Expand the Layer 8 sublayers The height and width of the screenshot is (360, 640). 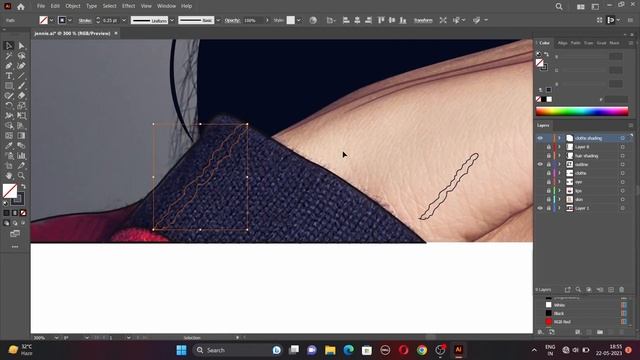[x=560, y=147]
